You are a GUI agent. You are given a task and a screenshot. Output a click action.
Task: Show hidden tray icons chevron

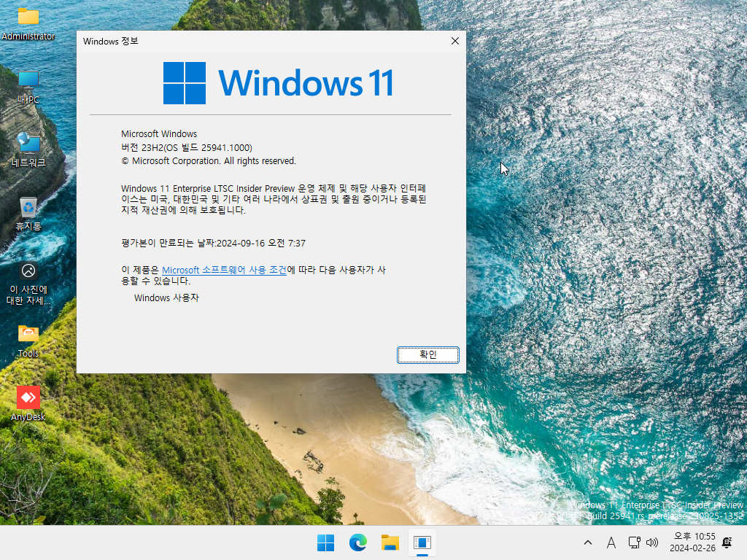click(x=588, y=542)
